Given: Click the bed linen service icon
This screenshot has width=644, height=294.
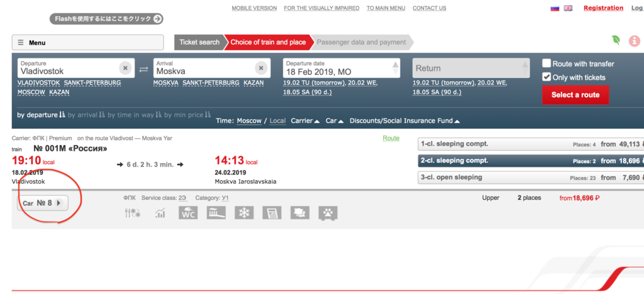Looking at the screenshot, I should pyautogui.click(x=300, y=212).
